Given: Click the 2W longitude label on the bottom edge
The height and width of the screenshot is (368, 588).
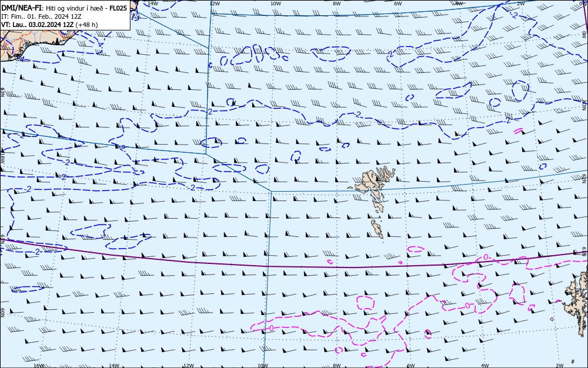Looking at the screenshot, I should (x=560, y=366).
